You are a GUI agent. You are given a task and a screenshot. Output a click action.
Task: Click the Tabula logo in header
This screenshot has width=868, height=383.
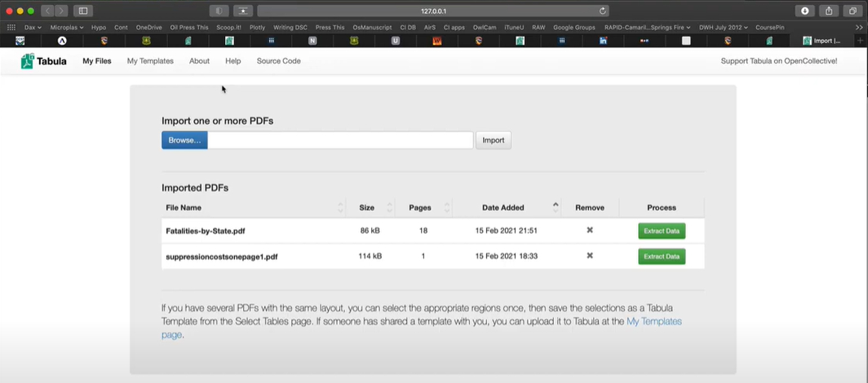click(x=43, y=61)
